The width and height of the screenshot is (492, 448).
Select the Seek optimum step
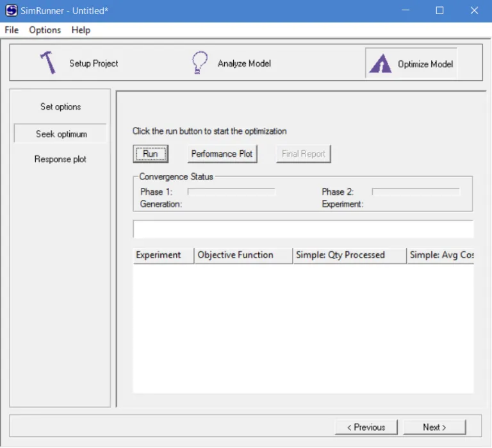click(60, 134)
